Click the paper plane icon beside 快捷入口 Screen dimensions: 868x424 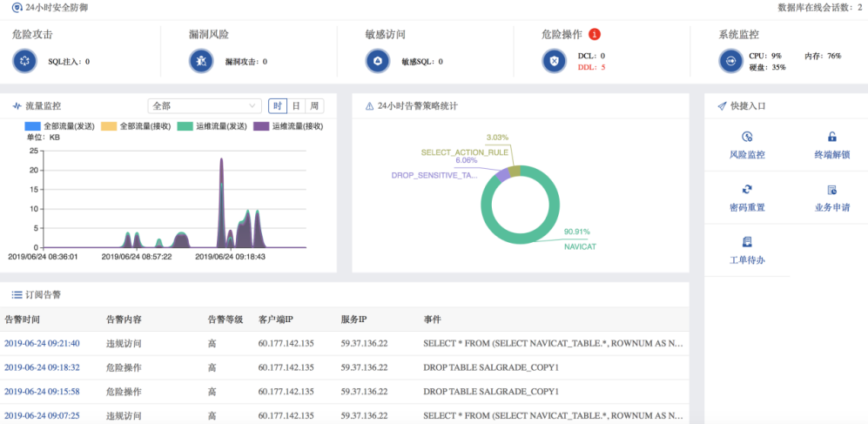722,105
